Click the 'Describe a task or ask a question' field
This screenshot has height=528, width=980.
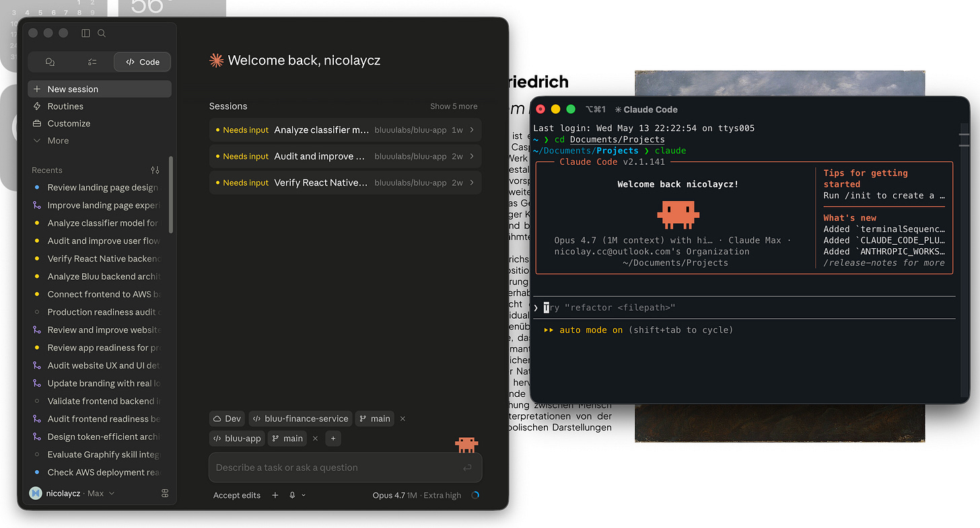tap(345, 467)
